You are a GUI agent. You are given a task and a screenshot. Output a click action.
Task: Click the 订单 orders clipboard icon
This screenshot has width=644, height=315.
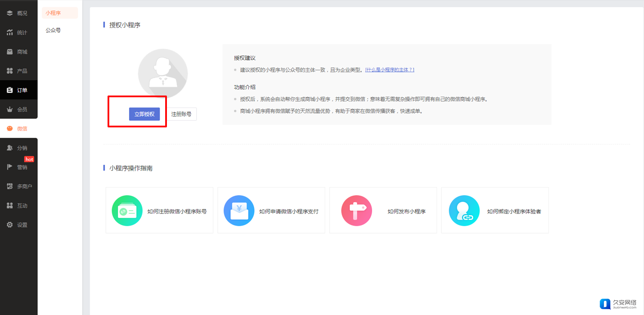pyautogui.click(x=9, y=90)
